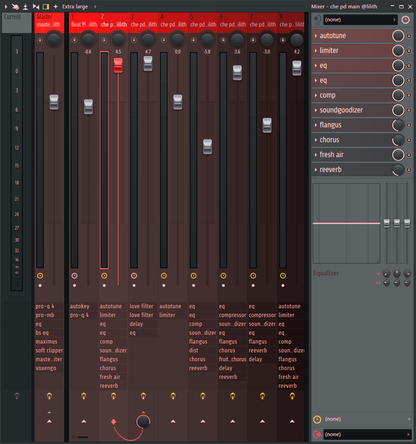Image resolution: width=416 pixels, height=444 pixels.
Task: Open voxengo effect on Master strip
Action: (x=49, y=368)
